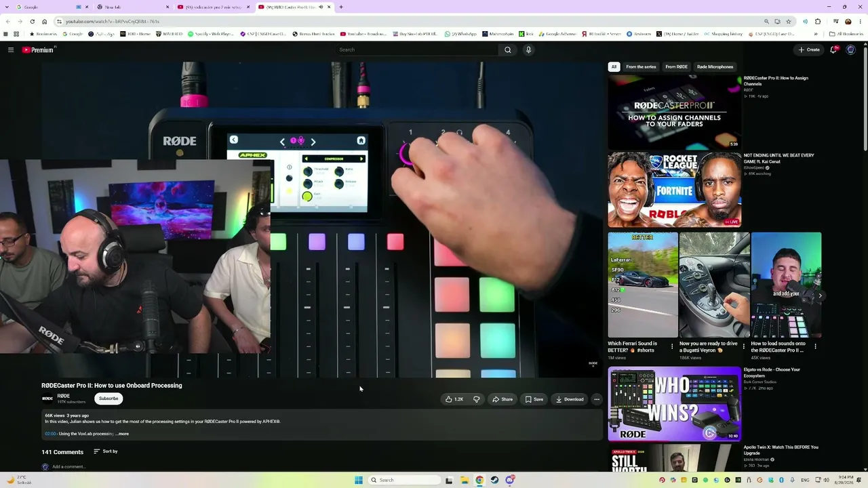
Task: Open Chrome from the taskbar
Action: pos(479,480)
